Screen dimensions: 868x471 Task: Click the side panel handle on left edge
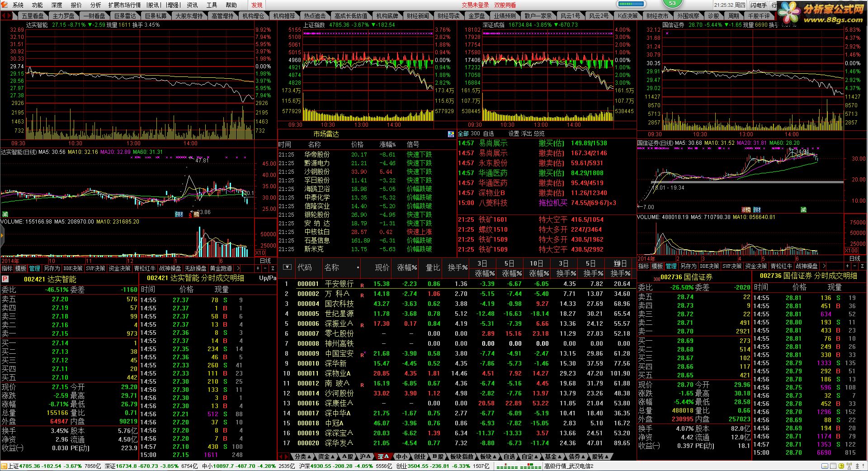tap(2, 235)
